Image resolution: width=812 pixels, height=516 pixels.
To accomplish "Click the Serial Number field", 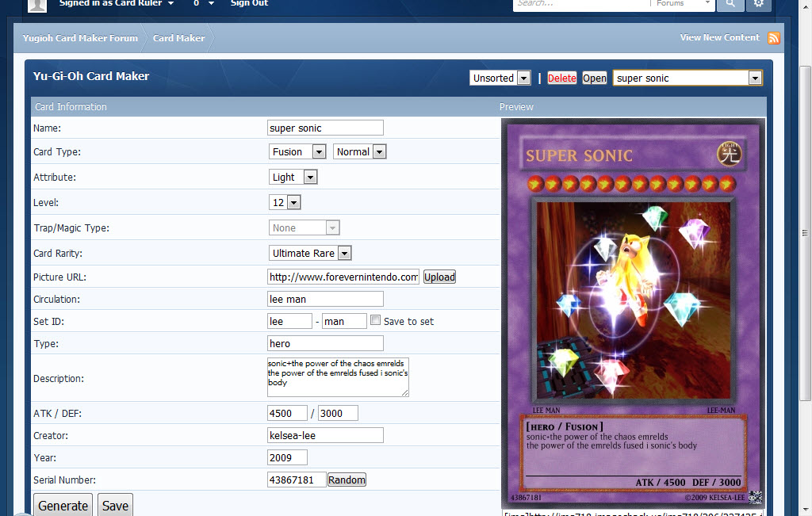I will pyautogui.click(x=297, y=480).
